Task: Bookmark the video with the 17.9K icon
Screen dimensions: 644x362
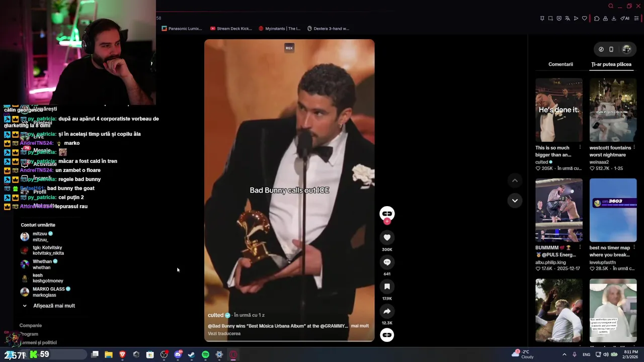Action: pyautogui.click(x=387, y=287)
